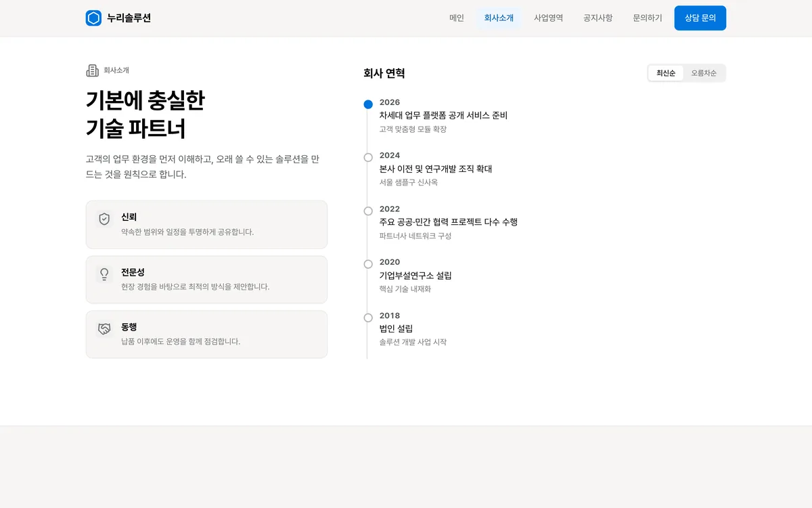Click the 신뢰 card title
This screenshot has height=508, width=812.
129,217
